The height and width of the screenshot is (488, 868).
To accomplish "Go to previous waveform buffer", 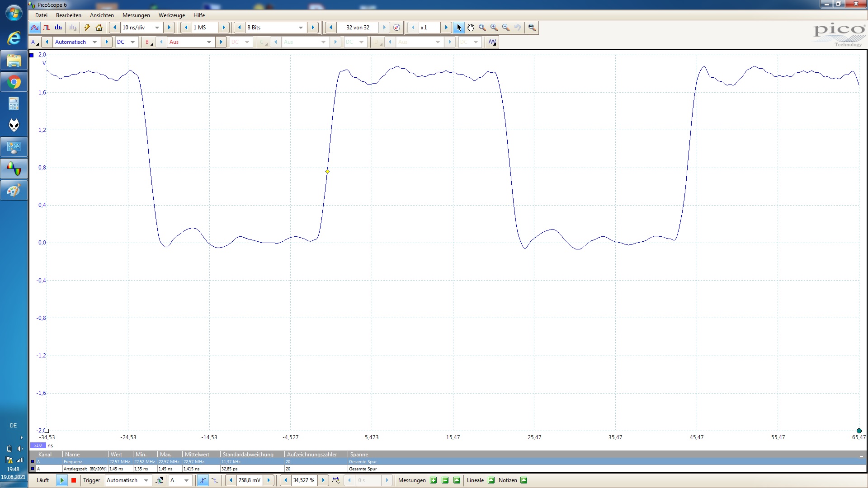I will coord(331,28).
